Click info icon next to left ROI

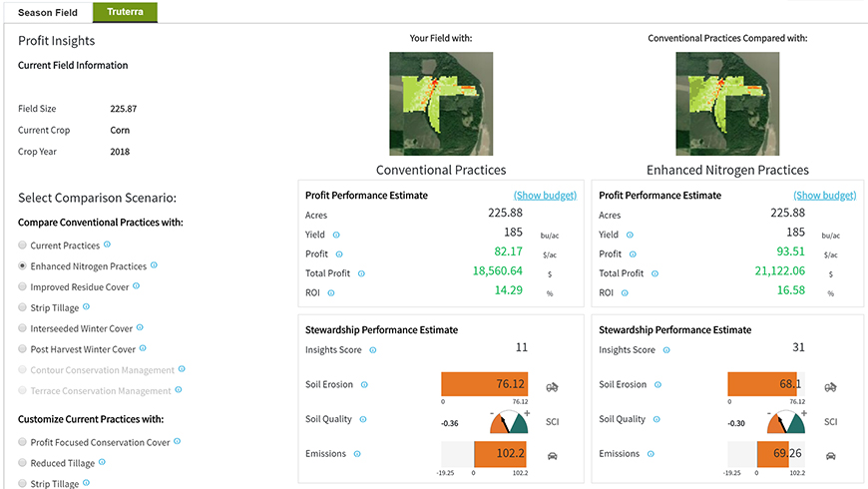(331, 292)
